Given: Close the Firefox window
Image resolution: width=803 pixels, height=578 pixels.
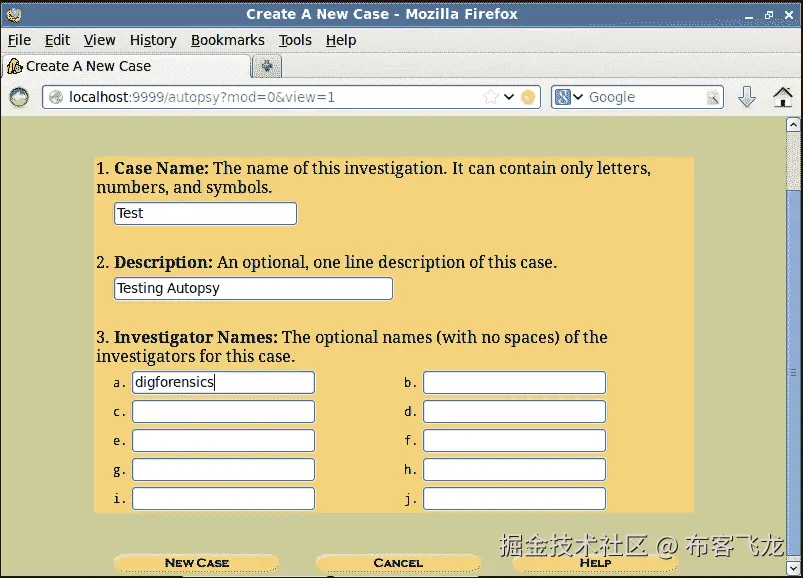Looking at the screenshot, I should 789,15.
